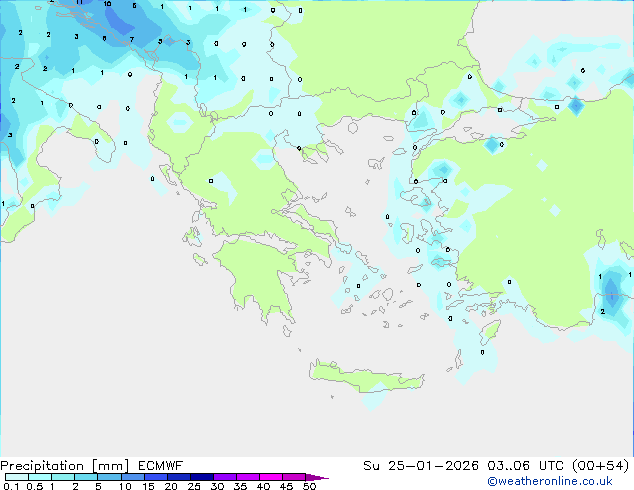
Task: Select the 35–40 mm legend swatch
Action: pos(248,477)
